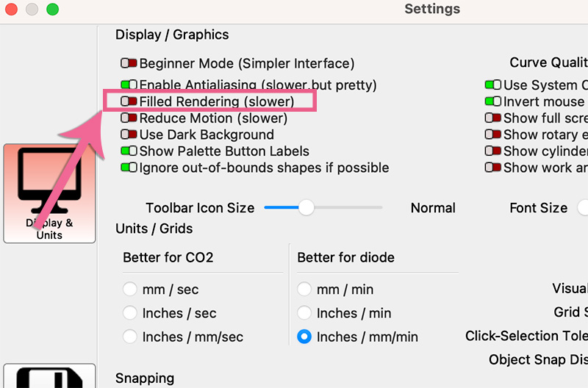Image resolution: width=588 pixels, height=388 pixels.
Task: Click the green window zoom button
Action: point(52,10)
